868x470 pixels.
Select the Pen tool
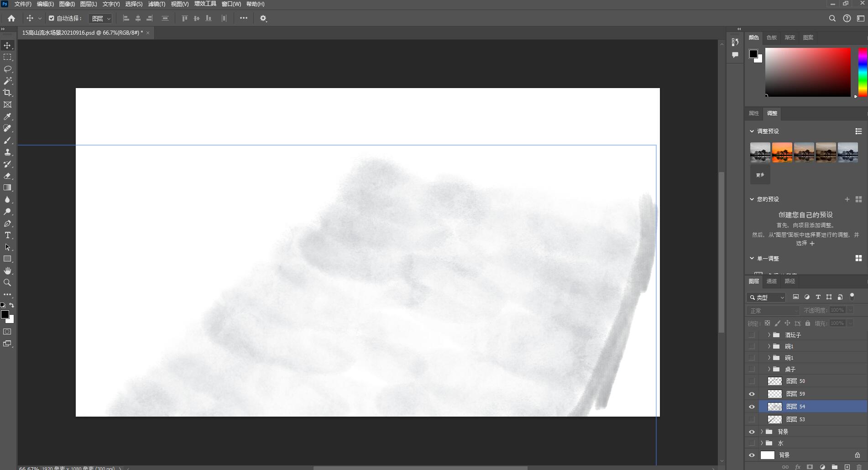(7, 224)
